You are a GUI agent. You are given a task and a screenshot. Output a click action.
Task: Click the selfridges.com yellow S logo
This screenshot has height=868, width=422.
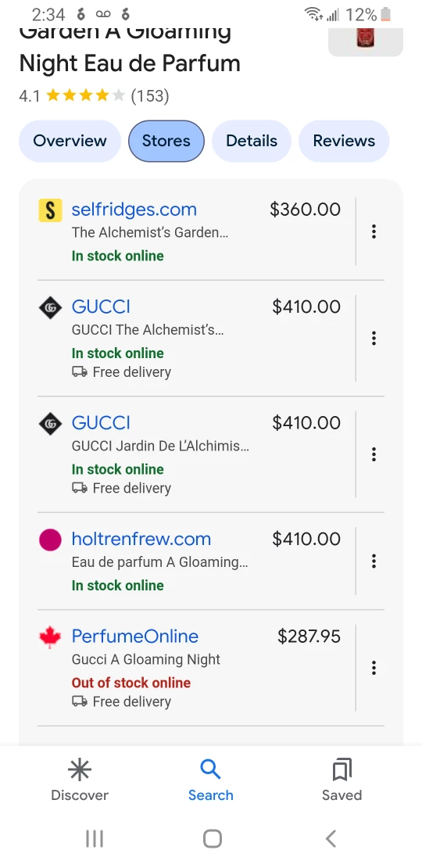(x=50, y=210)
